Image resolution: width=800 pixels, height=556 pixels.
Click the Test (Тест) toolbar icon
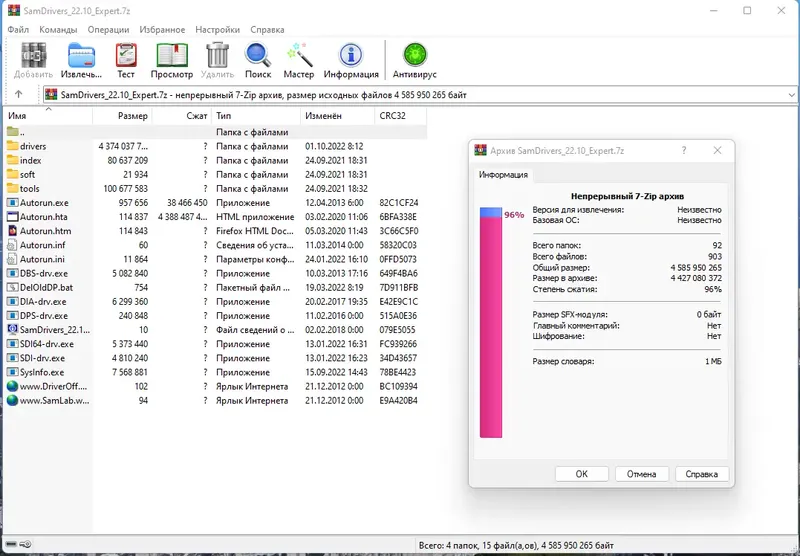coord(126,55)
